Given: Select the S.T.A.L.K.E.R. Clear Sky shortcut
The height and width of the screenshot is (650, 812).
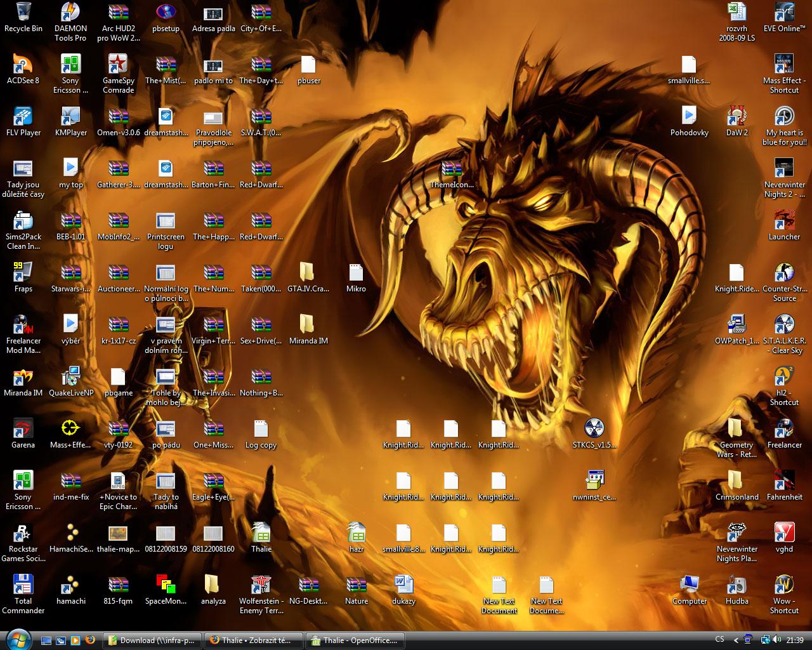Looking at the screenshot, I should (784, 324).
